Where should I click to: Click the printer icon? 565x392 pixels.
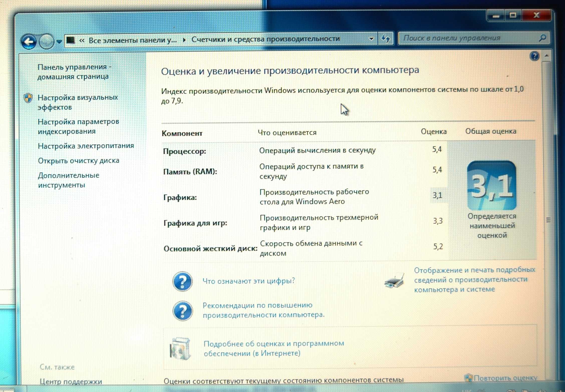[x=394, y=281]
